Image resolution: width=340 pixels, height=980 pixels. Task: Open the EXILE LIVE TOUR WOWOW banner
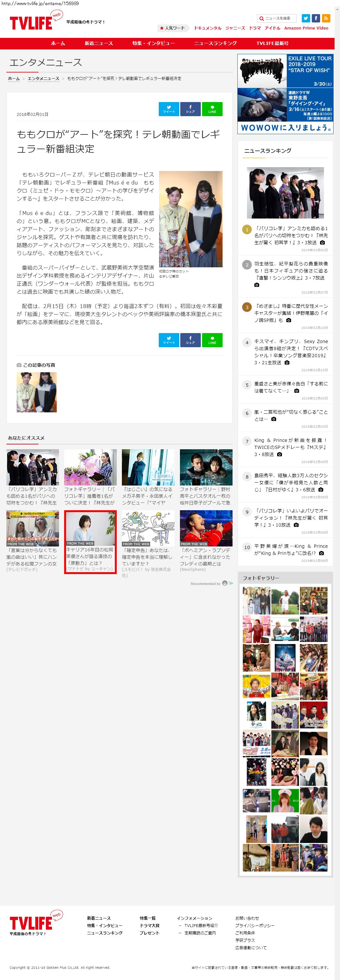[285, 94]
